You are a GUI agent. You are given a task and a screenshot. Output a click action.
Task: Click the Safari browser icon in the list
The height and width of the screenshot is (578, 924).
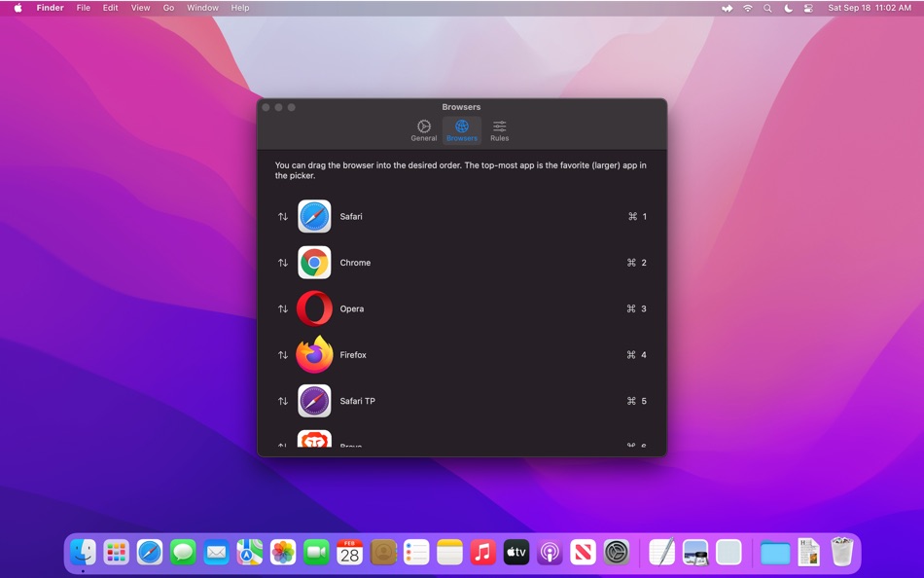pos(314,216)
